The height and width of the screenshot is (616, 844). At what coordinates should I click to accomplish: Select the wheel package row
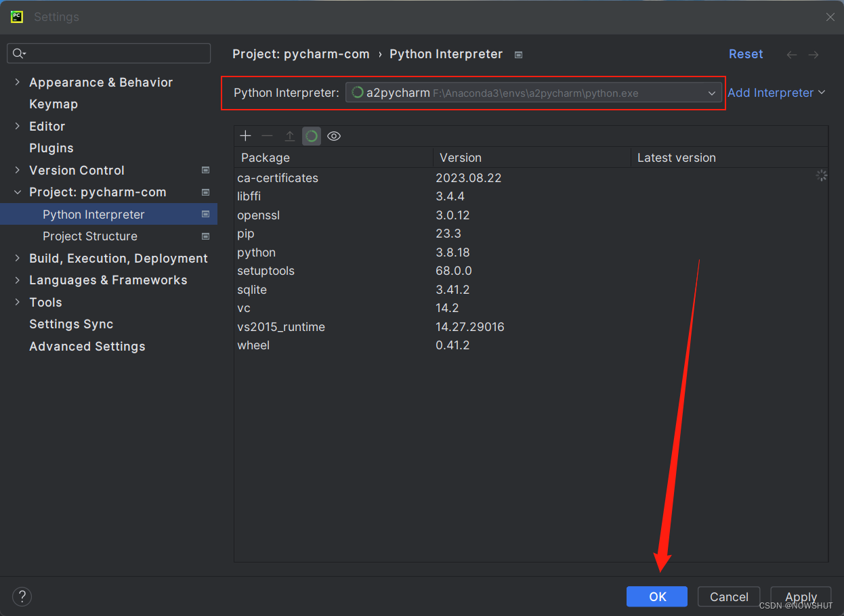[531, 345]
